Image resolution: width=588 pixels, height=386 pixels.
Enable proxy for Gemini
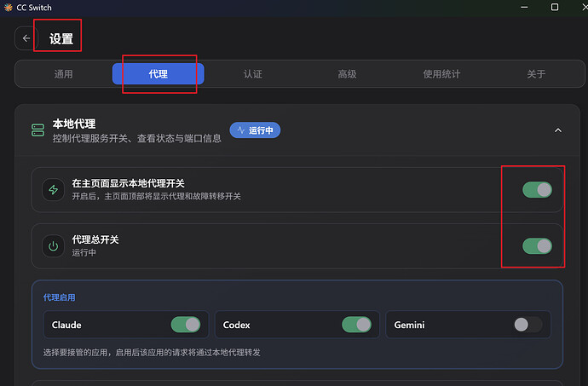tap(528, 325)
